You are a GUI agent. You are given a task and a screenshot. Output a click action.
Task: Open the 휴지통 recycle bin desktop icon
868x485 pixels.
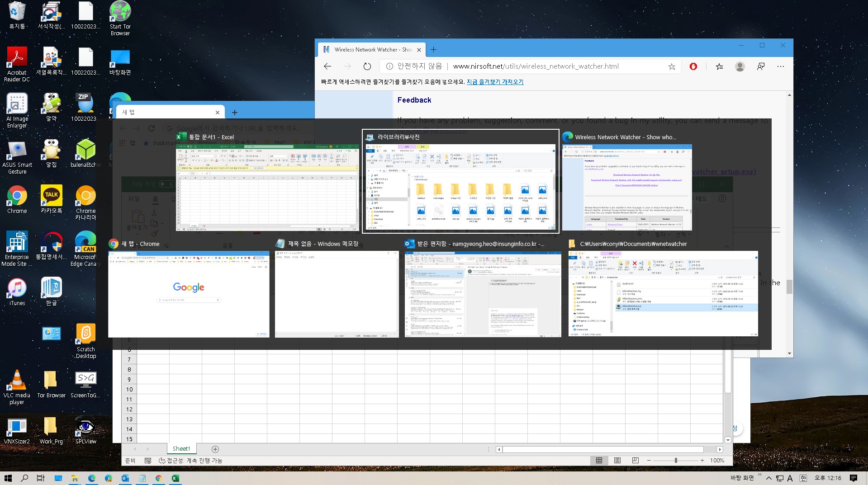pos(17,16)
